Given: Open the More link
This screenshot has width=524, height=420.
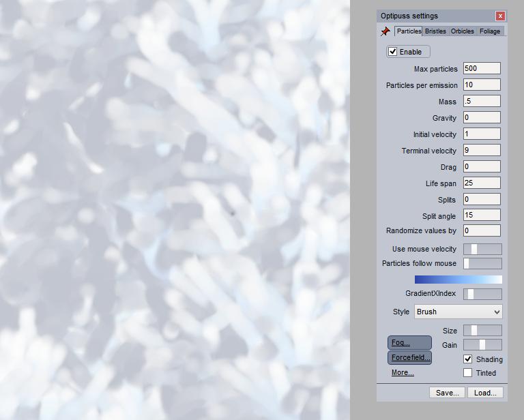Looking at the screenshot, I should [403, 372].
